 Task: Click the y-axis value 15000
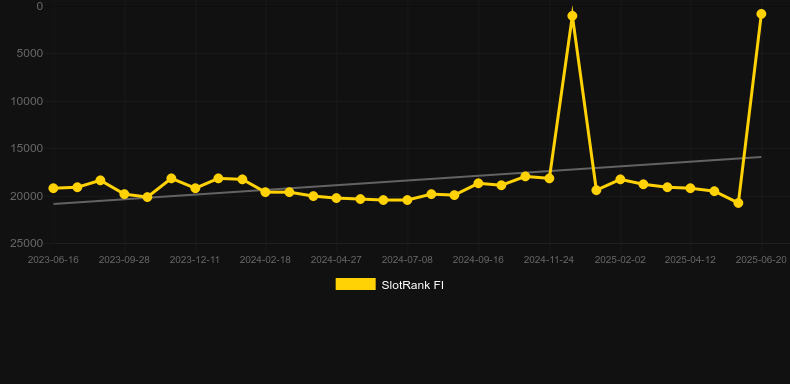point(27,148)
